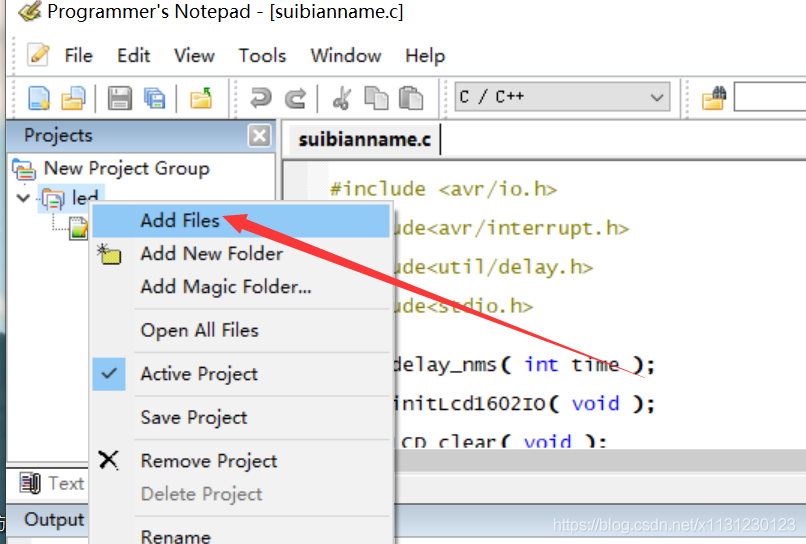
Task: Click the Undo arrow icon
Action: tap(261, 98)
